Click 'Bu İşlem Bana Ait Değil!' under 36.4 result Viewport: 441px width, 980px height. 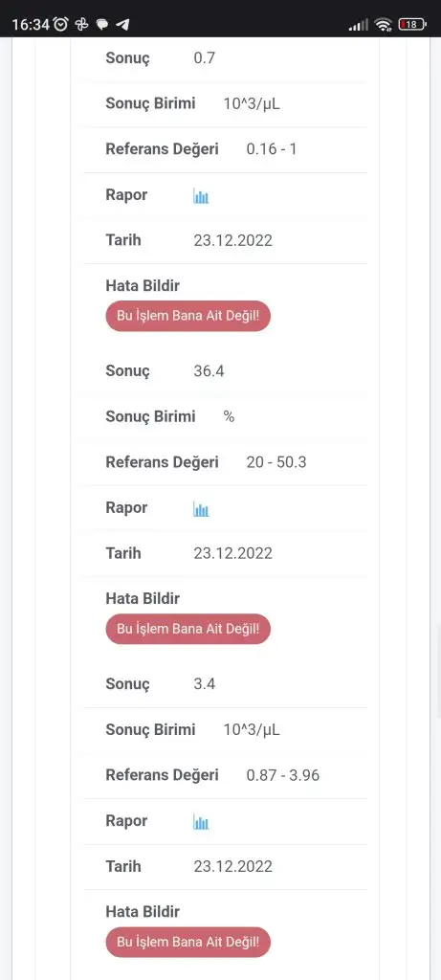tap(188, 629)
